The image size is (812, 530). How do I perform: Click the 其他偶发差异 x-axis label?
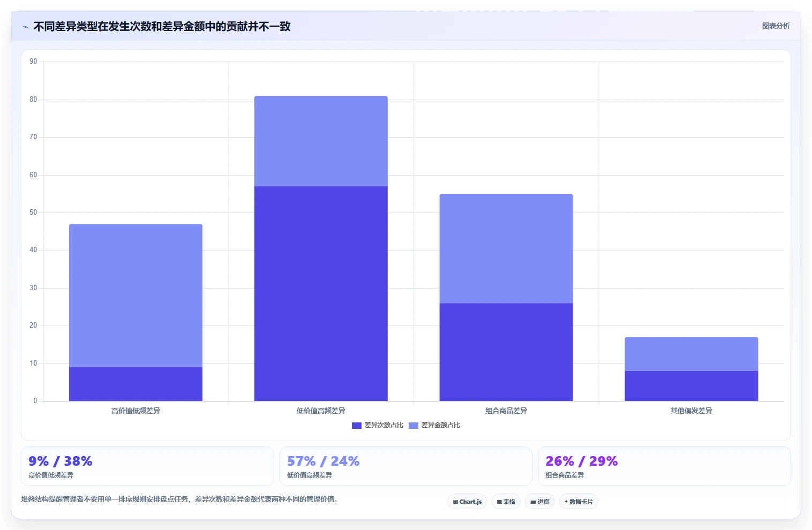(691, 411)
